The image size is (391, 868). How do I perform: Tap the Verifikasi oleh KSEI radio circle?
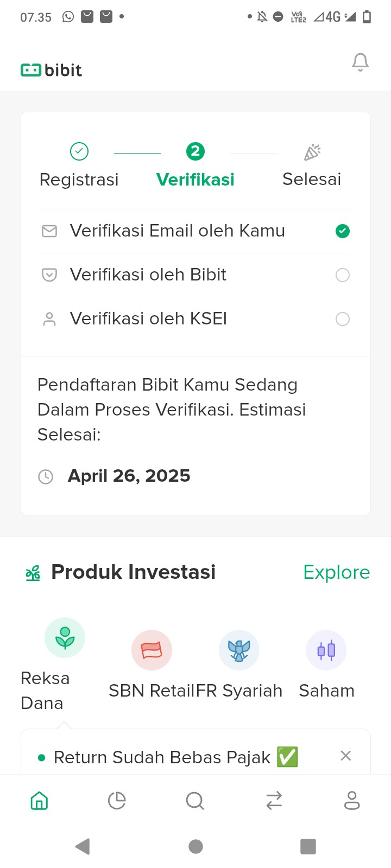tap(343, 319)
